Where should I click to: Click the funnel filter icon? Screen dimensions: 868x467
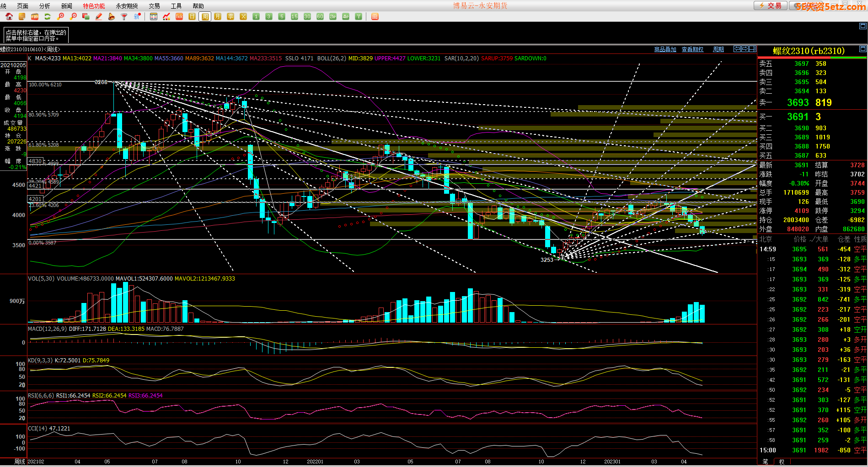[x=124, y=16]
